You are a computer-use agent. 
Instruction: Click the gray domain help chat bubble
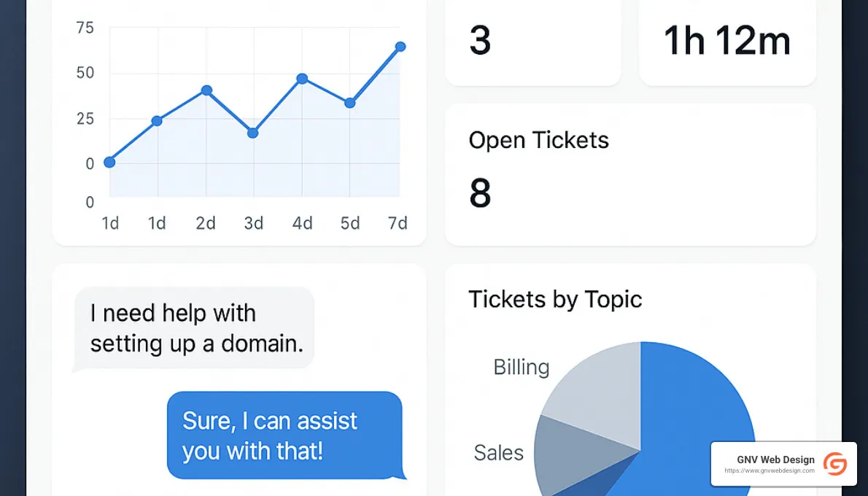click(x=193, y=328)
